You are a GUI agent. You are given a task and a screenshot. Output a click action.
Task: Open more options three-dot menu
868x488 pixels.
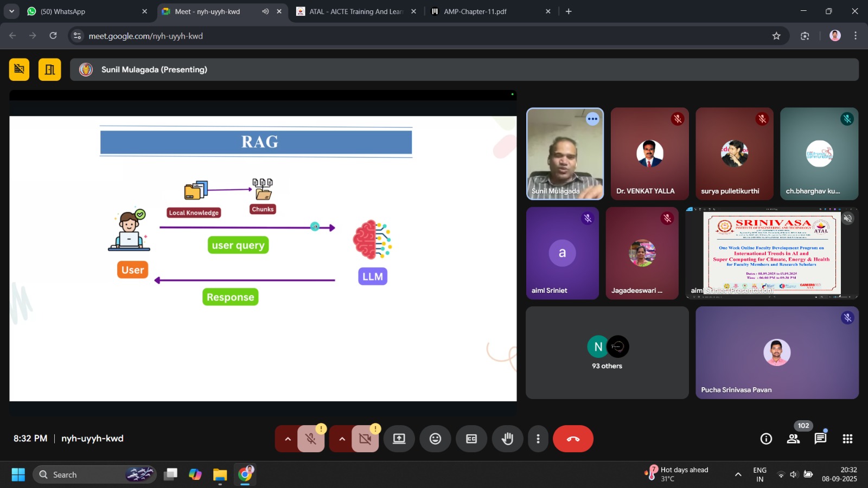coord(538,439)
